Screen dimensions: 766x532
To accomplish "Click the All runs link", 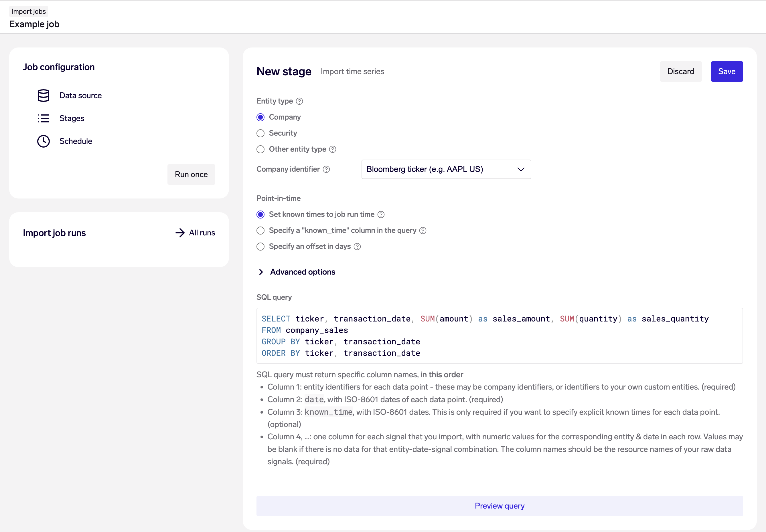I will tap(195, 233).
